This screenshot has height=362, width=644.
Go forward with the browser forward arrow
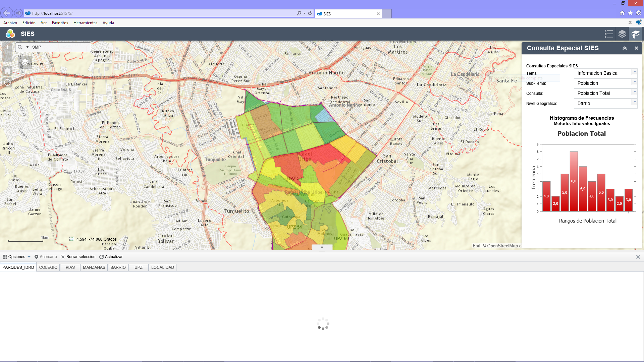[x=18, y=13]
